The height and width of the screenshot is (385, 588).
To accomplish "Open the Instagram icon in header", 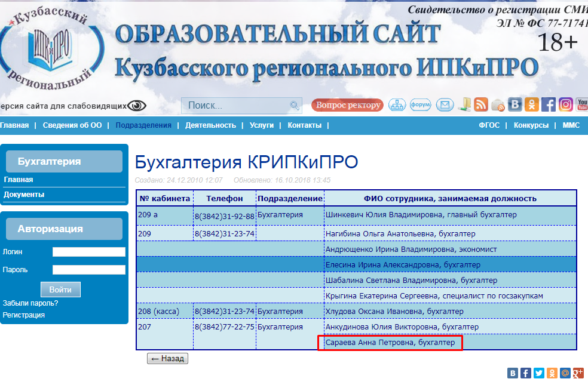I will [565, 105].
